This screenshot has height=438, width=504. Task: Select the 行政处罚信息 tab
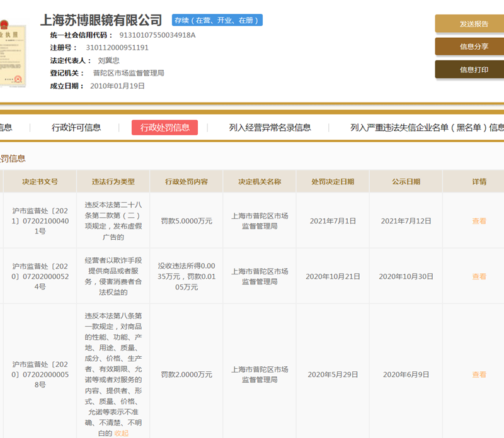click(164, 128)
